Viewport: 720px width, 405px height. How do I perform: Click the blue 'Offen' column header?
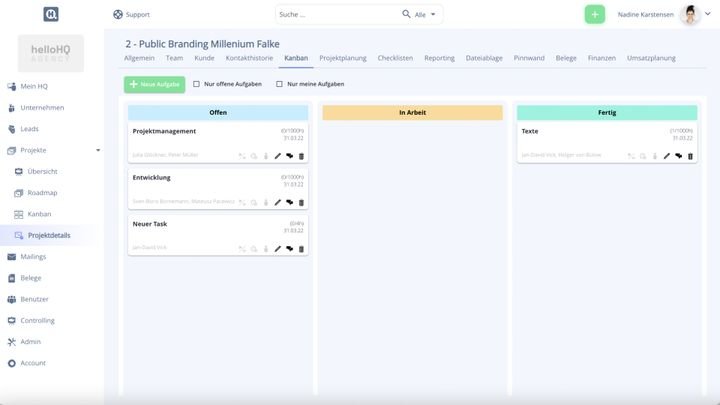218,113
